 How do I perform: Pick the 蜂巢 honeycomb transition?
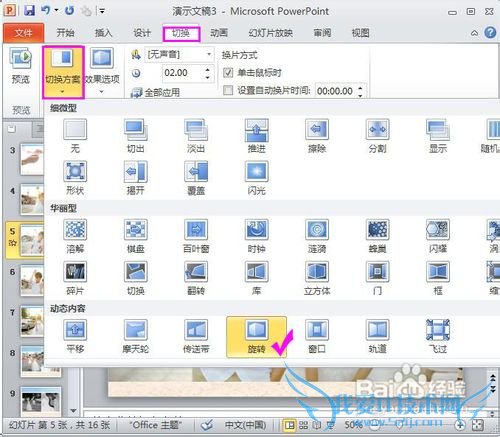pyautogui.click(x=377, y=237)
